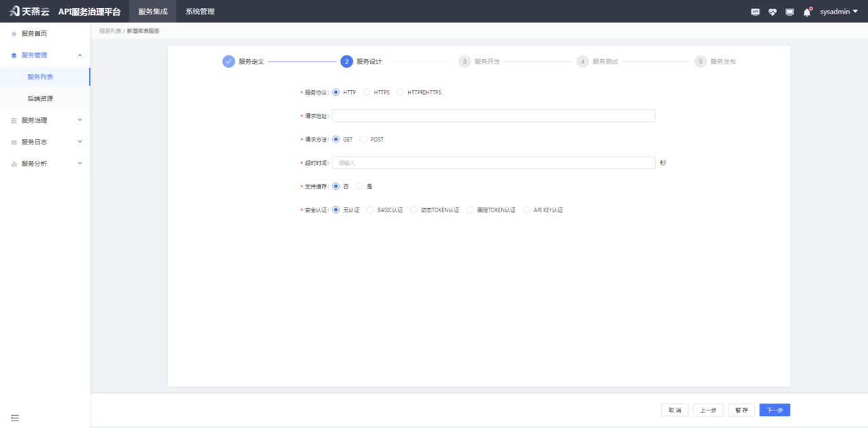Click the 暂存 save draft button
This screenshot has width=868, height=428.
(741, 410)
